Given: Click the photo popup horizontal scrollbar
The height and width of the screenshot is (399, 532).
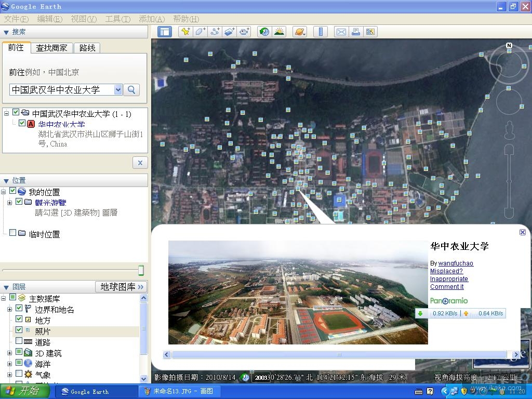Looking at the screenshot, I should tap(339, 354).
